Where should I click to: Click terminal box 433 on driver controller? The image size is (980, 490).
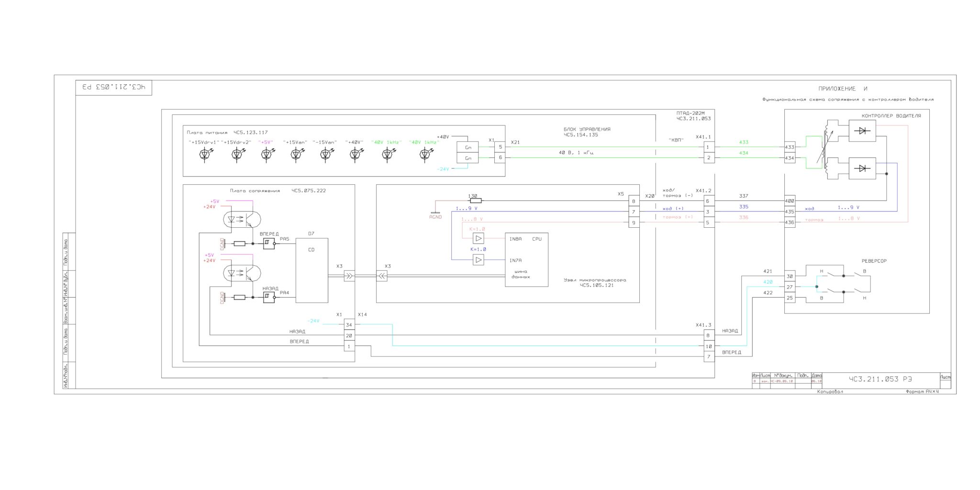tap(790, 147)
